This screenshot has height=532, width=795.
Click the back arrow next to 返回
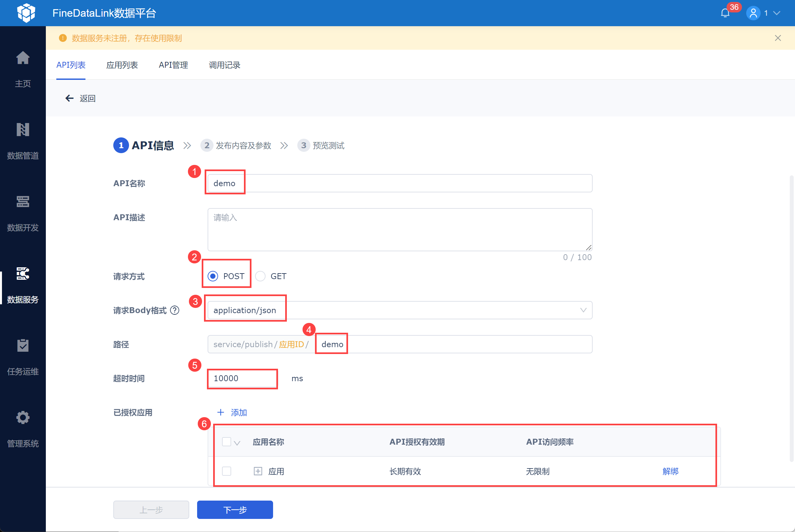tap(69, 98)
